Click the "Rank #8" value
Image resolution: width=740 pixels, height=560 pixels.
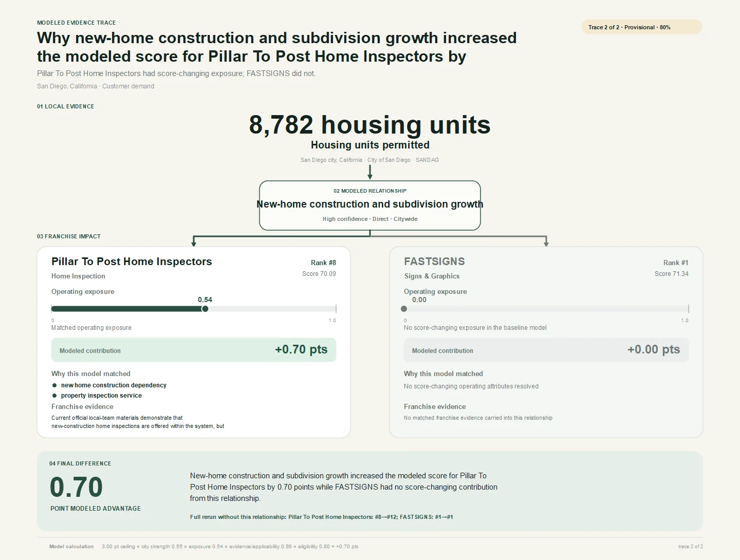[323, 263]
